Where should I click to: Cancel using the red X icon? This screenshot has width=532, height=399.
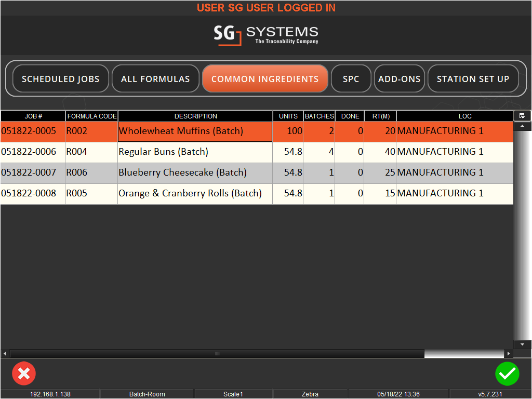(24, 374)
